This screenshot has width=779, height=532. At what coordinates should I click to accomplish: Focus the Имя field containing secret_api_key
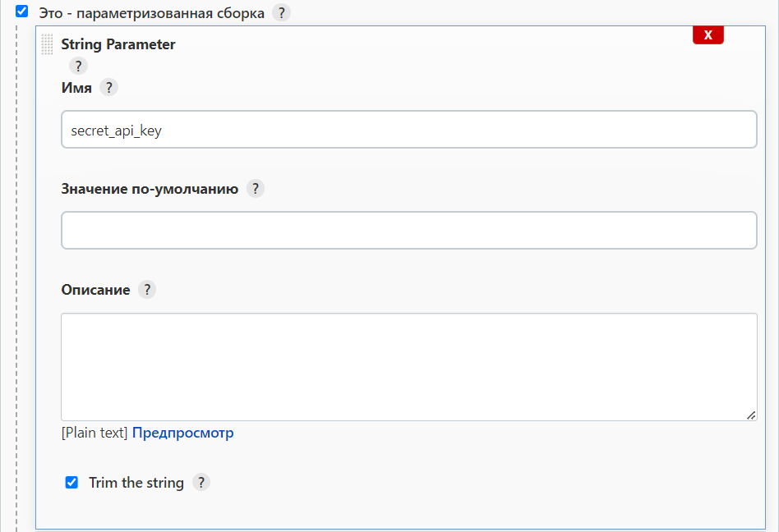tap(408, 129)
